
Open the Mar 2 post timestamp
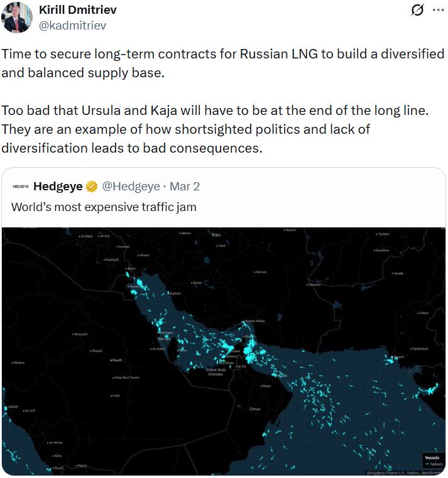pos(184,186)
